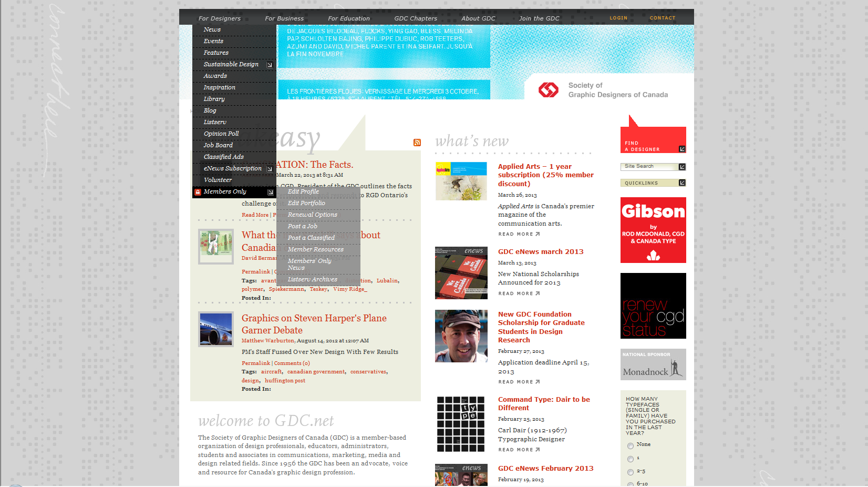Click the CONTACT link
The image size is (868, 487).
663,18
